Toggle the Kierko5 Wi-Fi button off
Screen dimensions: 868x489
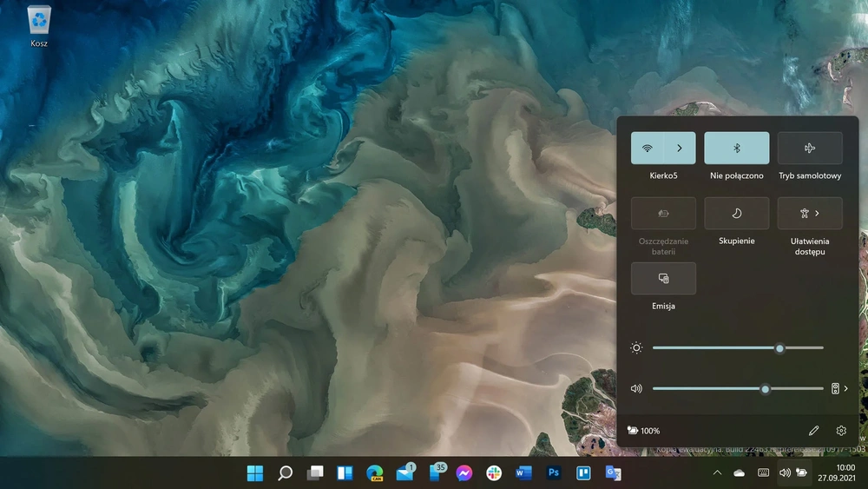pos(648,148)
